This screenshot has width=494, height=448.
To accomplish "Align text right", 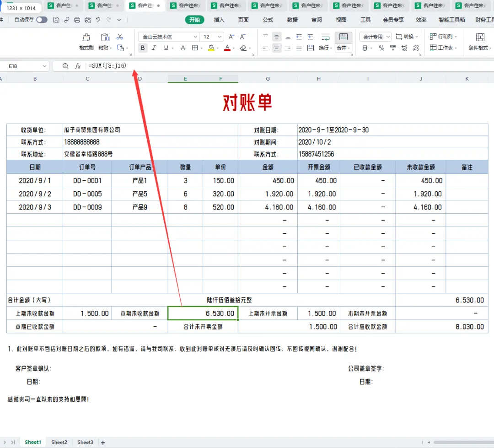I will click(288, 48).
